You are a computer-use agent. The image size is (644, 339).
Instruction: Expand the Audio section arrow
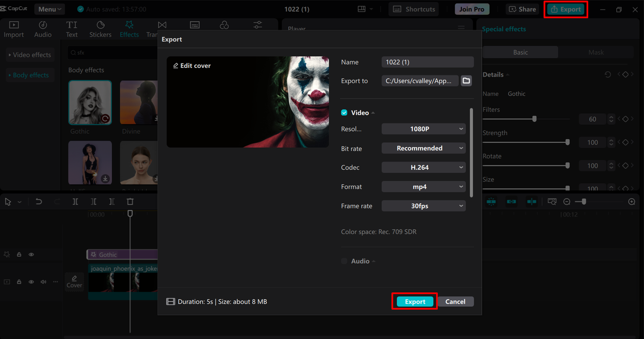pyautogui.click(x=374, y=262)
